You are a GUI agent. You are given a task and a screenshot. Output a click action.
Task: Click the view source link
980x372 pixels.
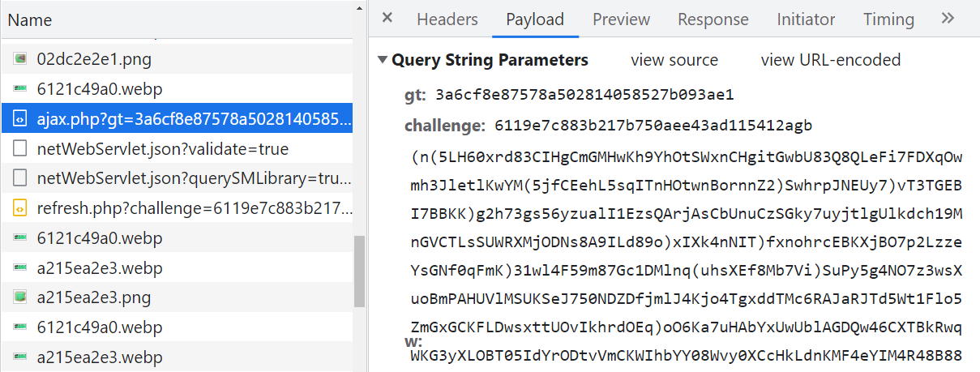(674, 60)
